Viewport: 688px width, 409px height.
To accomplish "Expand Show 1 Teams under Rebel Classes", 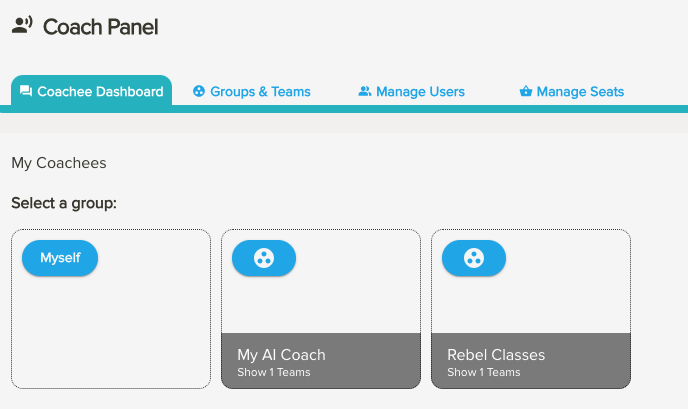I will 484,373.
